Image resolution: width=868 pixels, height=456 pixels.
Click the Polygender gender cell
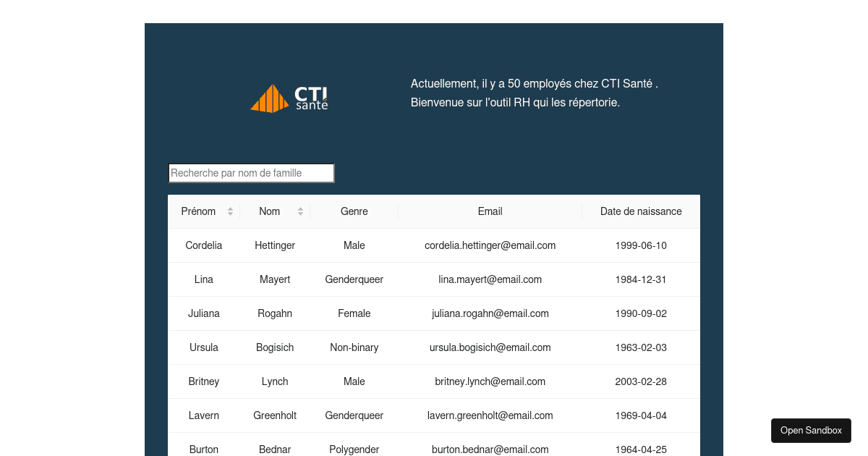[354, 449]
